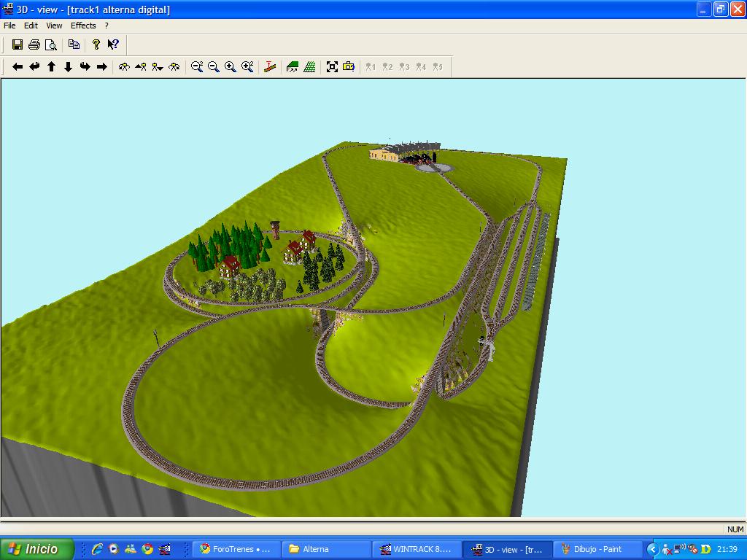Select camera position 2 icon
Screen dimensions: 747x560
(388, 66)
